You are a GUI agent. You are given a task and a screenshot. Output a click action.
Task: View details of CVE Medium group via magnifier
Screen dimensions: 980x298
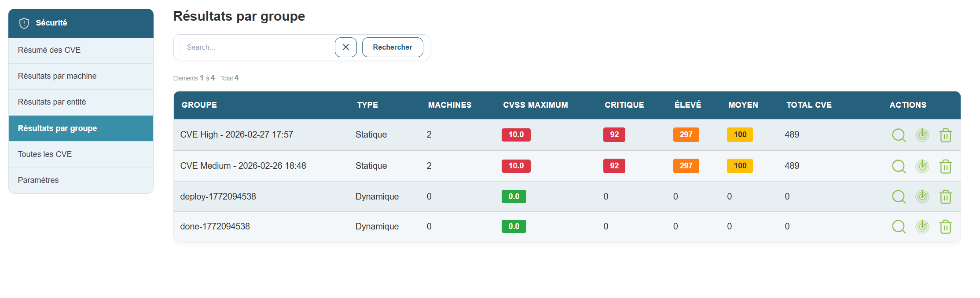[898, 166]
